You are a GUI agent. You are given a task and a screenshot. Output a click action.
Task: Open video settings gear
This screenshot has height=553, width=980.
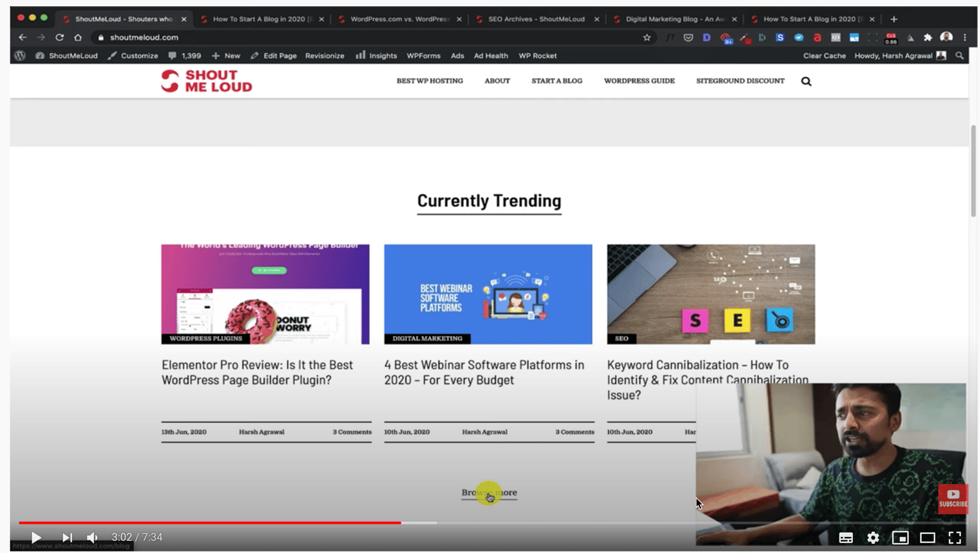pyautogui.click(x=873, y=537)
